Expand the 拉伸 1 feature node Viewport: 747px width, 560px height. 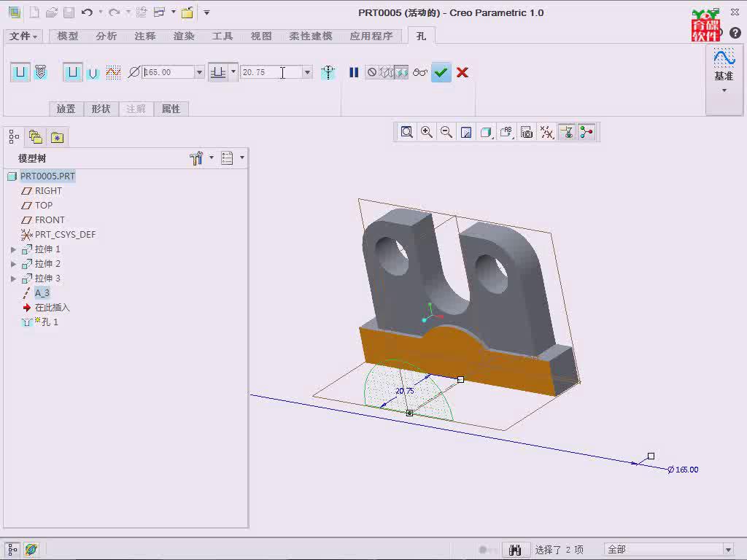(x=13, y=249)
